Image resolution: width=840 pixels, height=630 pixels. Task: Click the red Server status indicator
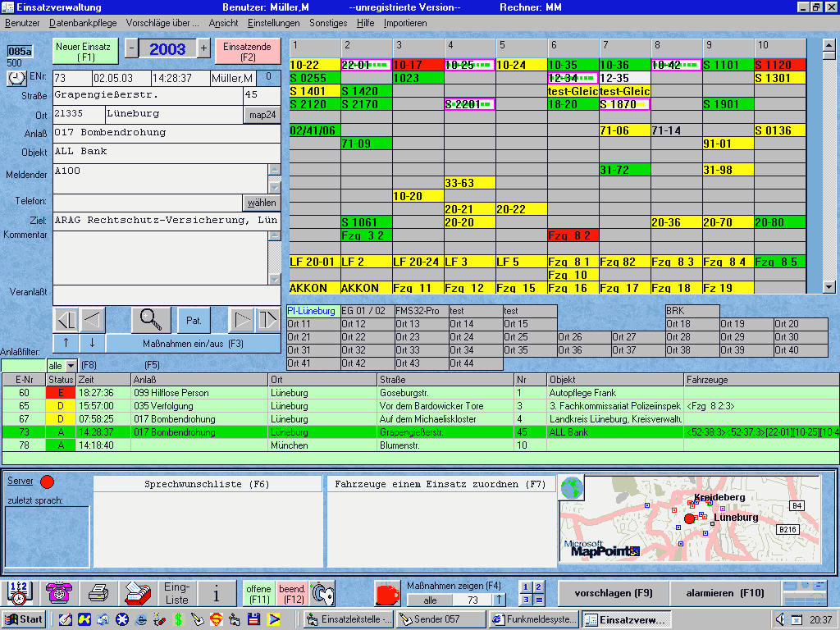point(47,482)
